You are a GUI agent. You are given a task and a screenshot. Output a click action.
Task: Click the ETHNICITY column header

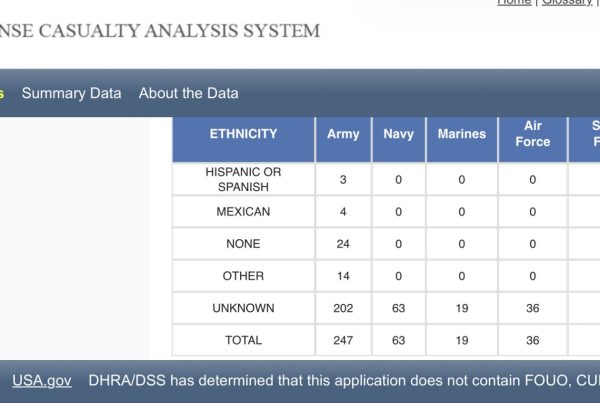(243, 134)
